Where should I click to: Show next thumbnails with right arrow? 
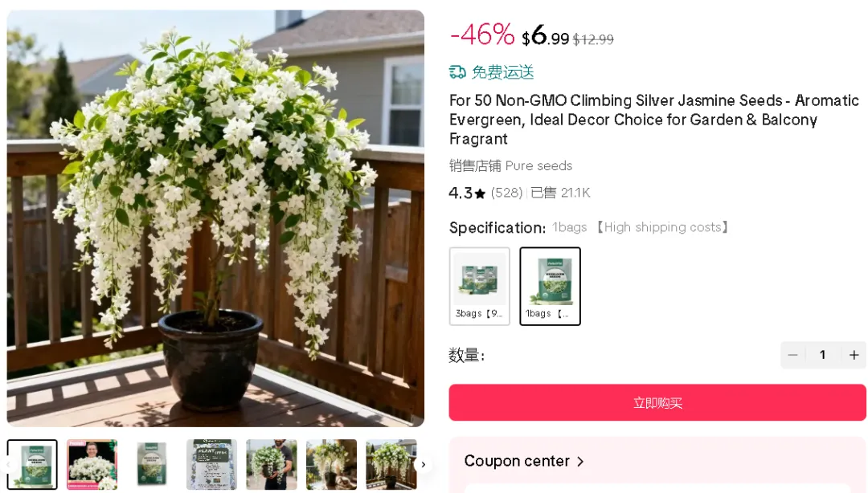pyautogui.click(x=423, y=464)
